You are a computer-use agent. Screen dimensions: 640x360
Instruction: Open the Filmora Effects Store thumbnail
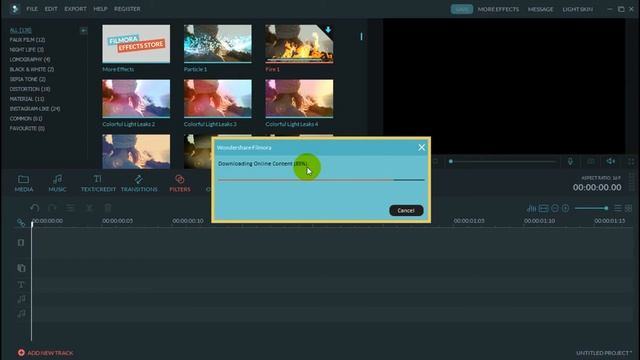click(136, 44)
